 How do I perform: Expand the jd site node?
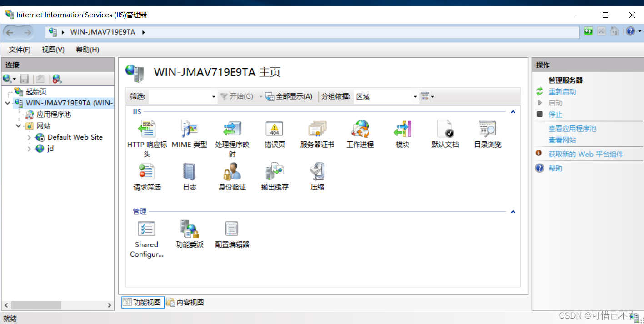[x=30, y=149]
